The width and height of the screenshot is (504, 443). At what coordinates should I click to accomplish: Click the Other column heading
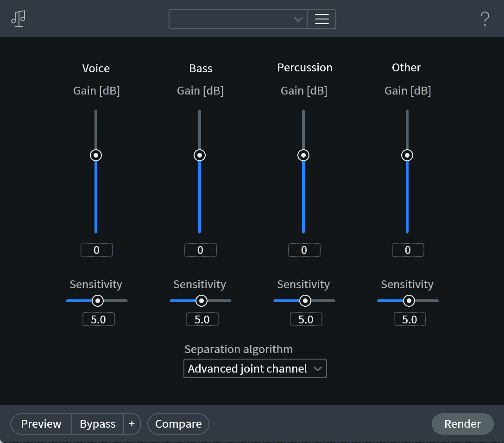(x=406, y=68)
